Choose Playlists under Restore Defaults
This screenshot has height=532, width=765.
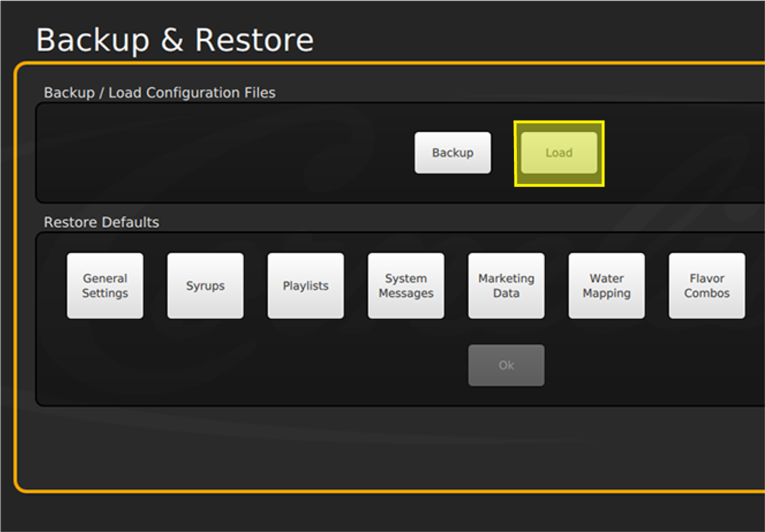[306, 285]
